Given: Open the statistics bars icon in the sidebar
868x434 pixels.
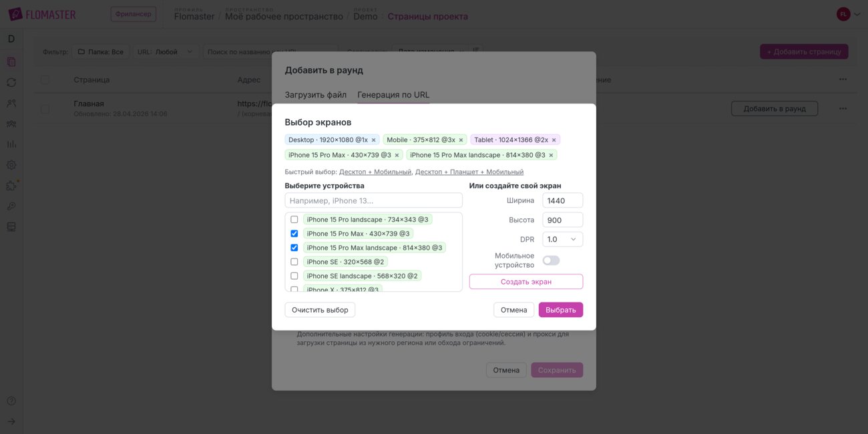Looking at the screenshot, I should [11, 144].
